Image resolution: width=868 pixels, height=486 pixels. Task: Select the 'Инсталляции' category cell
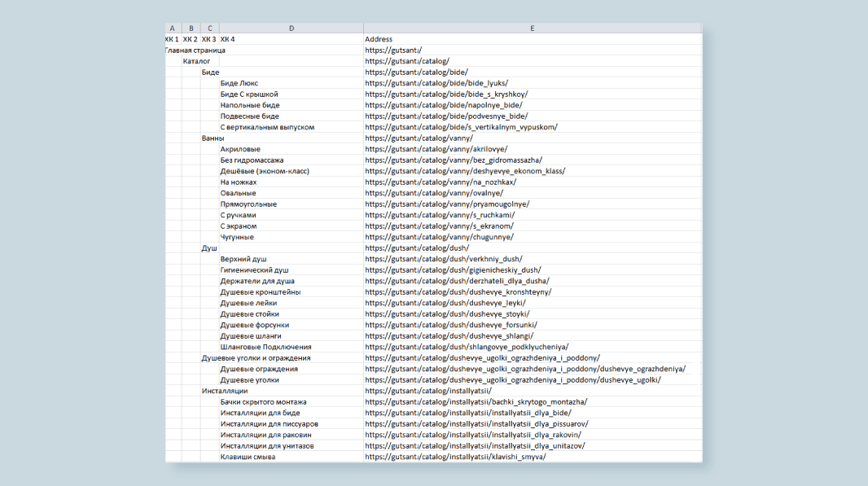click(x=225, y=391)
